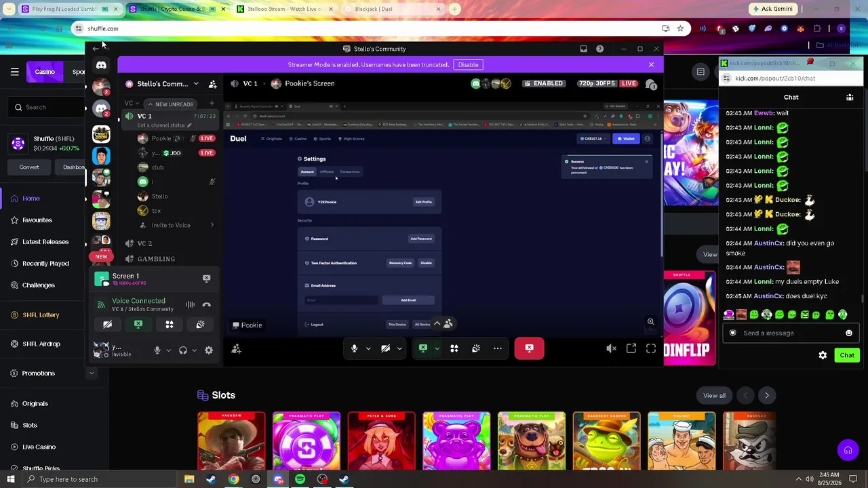Viewport: 868px width, 488px height.
Task: Open Chrome from the Windows taskbar
Action: 233,479
